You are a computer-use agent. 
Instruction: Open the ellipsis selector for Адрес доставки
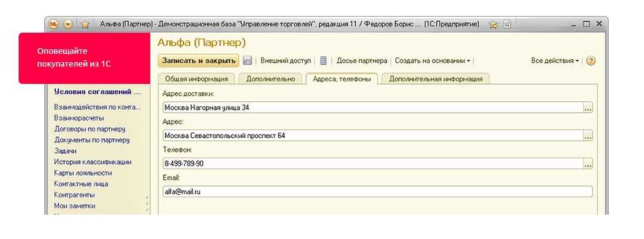[588, 108]
